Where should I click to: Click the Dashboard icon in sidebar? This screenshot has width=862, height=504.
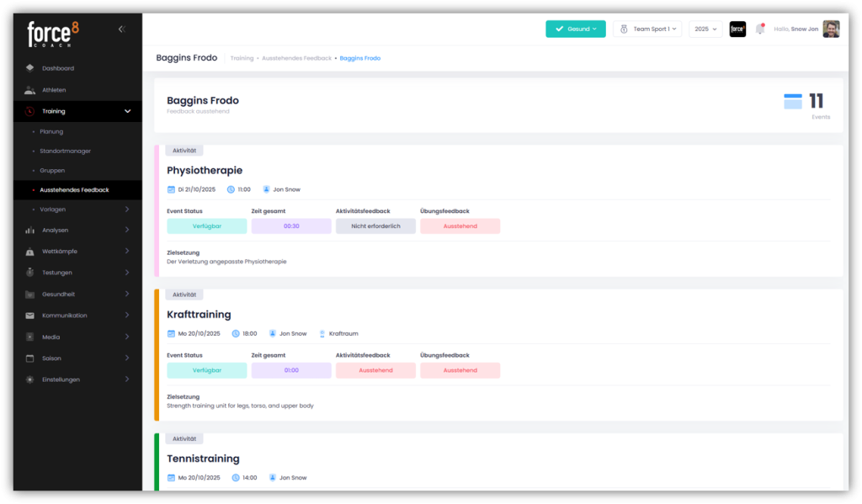30,68
